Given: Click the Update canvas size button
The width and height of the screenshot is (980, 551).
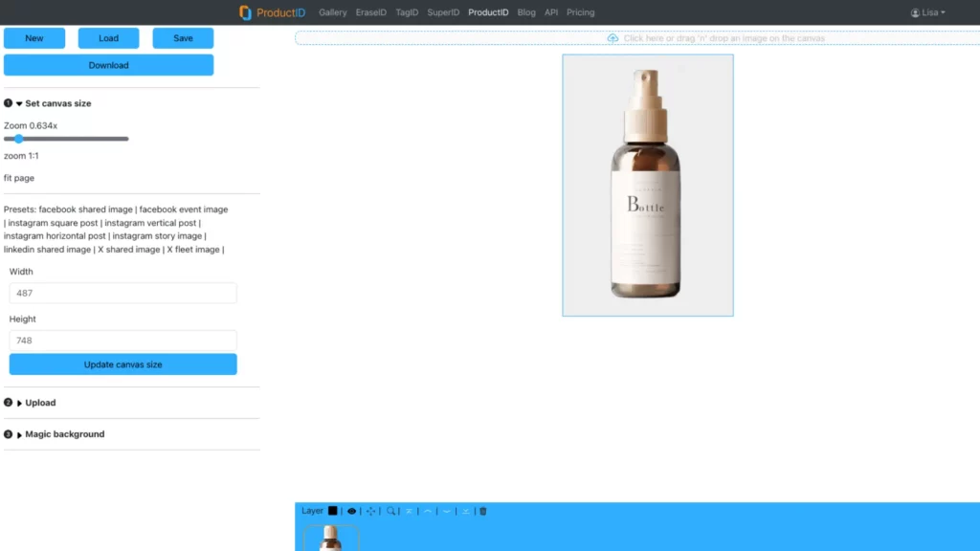Looking at the screenshot, I should (x=122, y=364).
